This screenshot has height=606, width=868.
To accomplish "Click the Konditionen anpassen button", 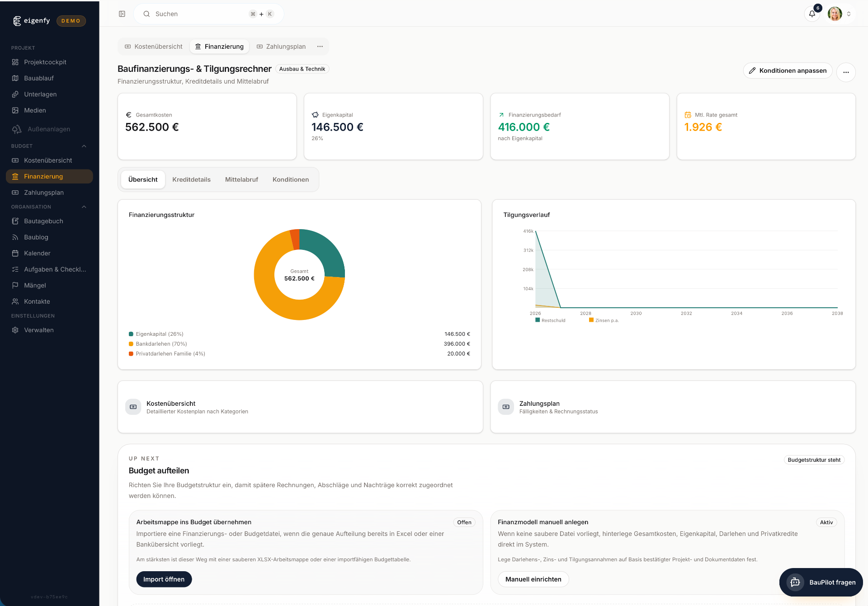I will (x=788, y=70).
